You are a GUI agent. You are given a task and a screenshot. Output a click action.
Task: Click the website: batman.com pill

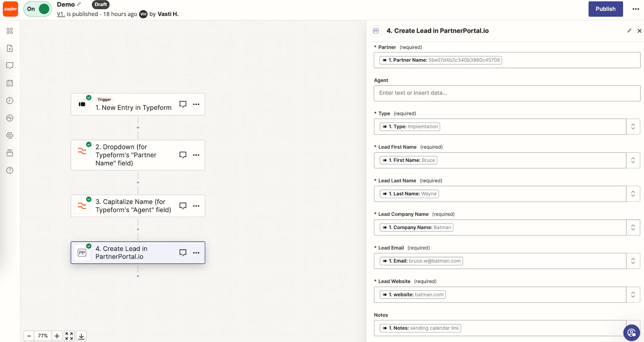[412, 295]
